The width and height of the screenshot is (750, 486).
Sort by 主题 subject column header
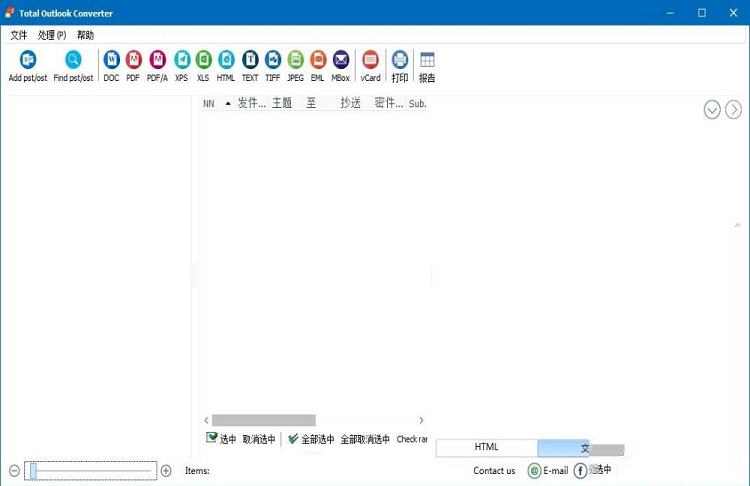282,103
